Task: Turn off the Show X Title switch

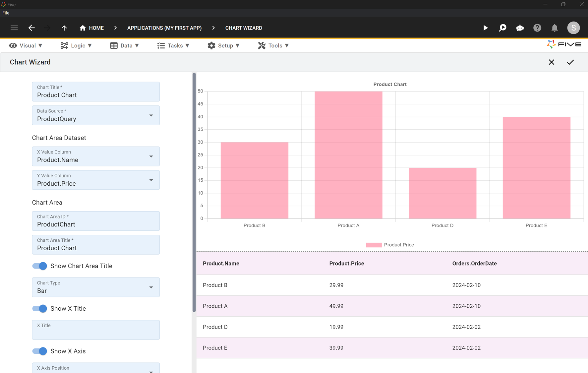Action: click(40, 308)
